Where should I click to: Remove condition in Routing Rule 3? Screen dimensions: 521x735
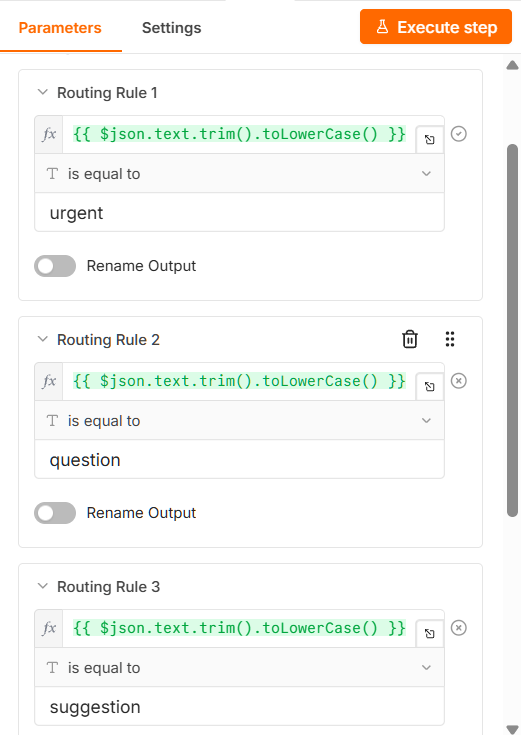tap(459, 628)
